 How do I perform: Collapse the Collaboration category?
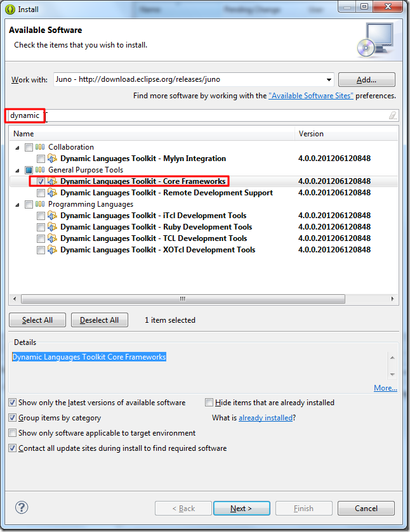tap(17, 148)
